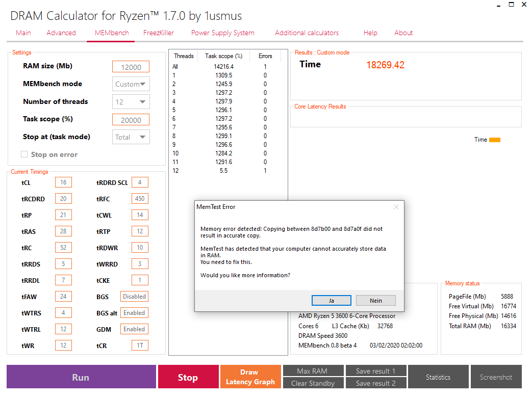Click the Threads column header
This screenshot has height=399, width=532.
point(184,56)
